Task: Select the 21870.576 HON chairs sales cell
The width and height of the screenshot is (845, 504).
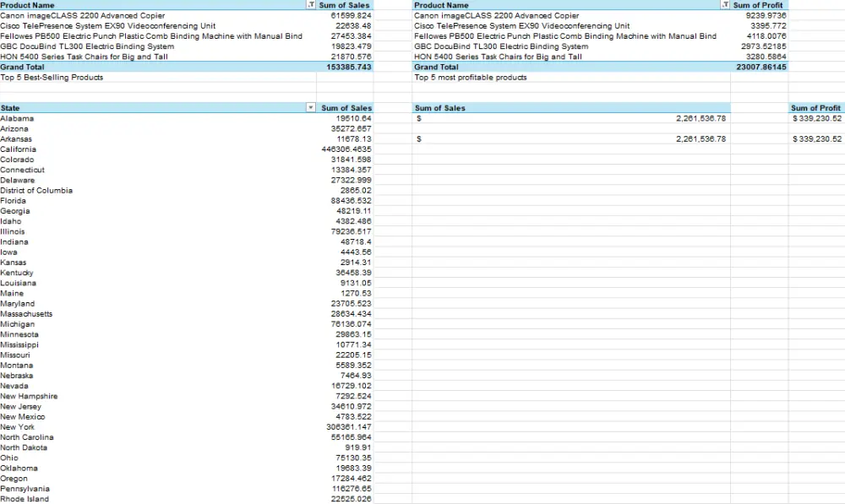Action: (x=351, y=57)
